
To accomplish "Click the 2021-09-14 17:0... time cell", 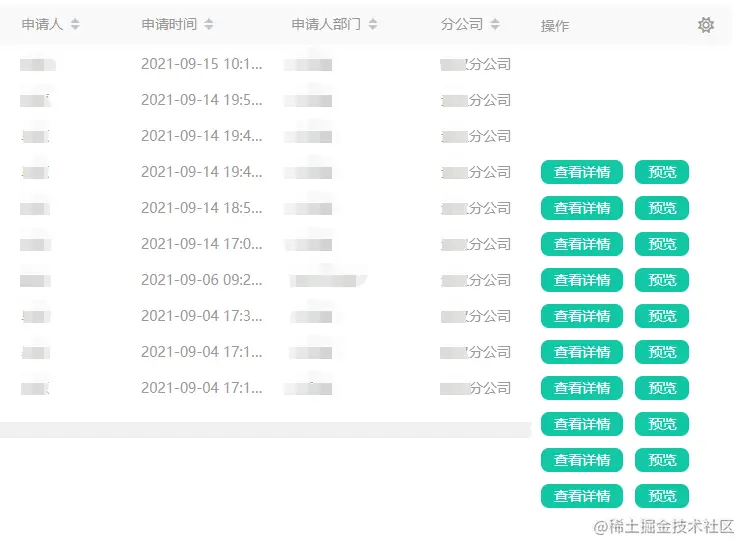I will point(202,244).
